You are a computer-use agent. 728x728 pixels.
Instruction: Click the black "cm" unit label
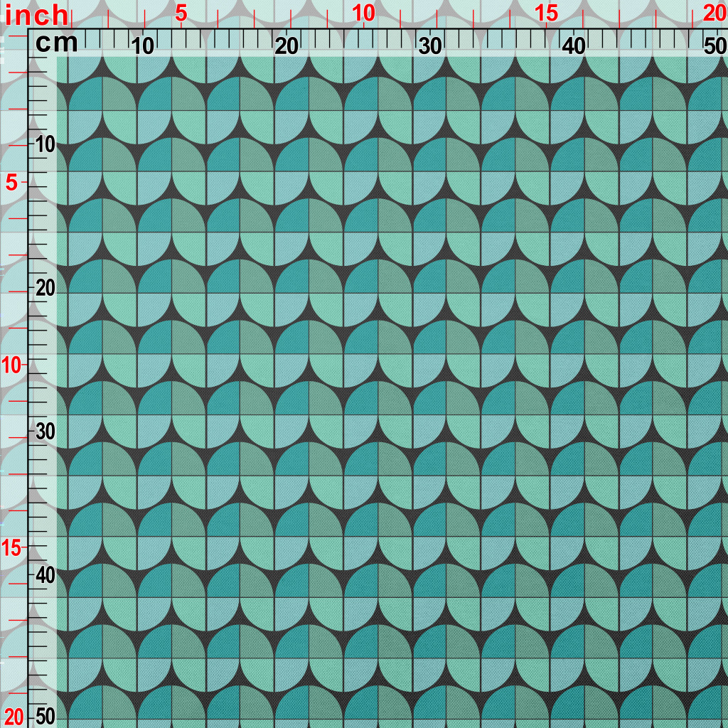[x=57, y=44]
